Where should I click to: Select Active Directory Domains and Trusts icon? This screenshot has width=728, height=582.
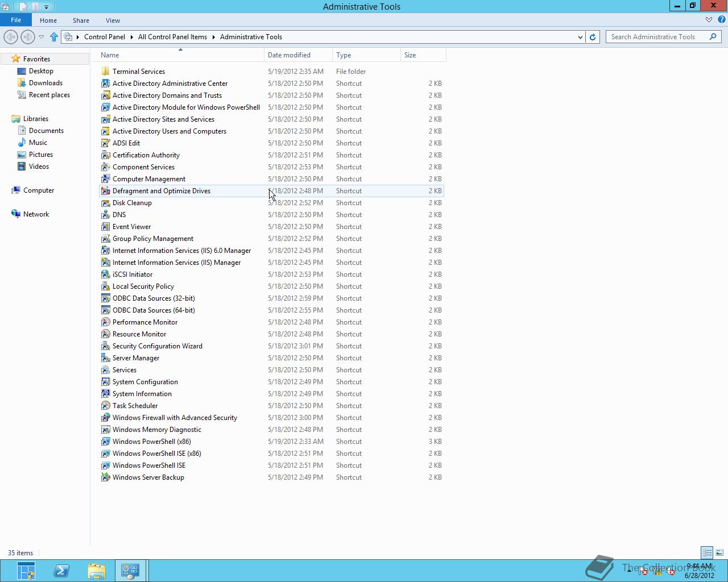coord(105,95)
